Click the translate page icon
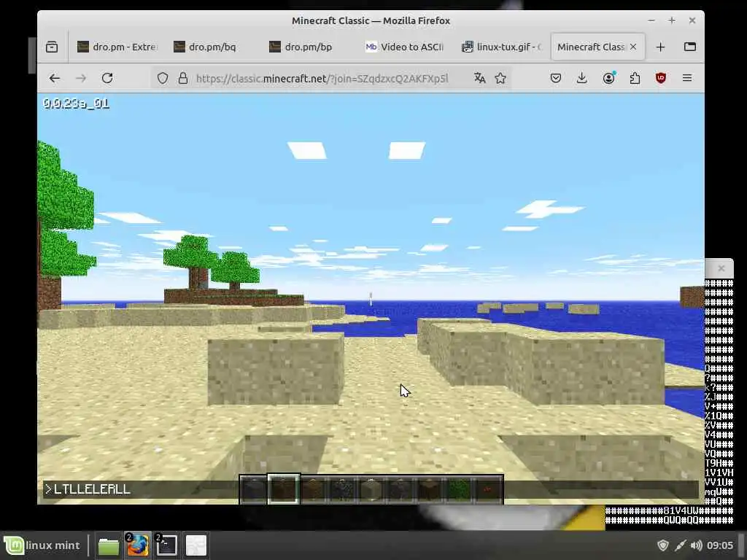The height and width of the screenshot is (560, 747). 480,78
